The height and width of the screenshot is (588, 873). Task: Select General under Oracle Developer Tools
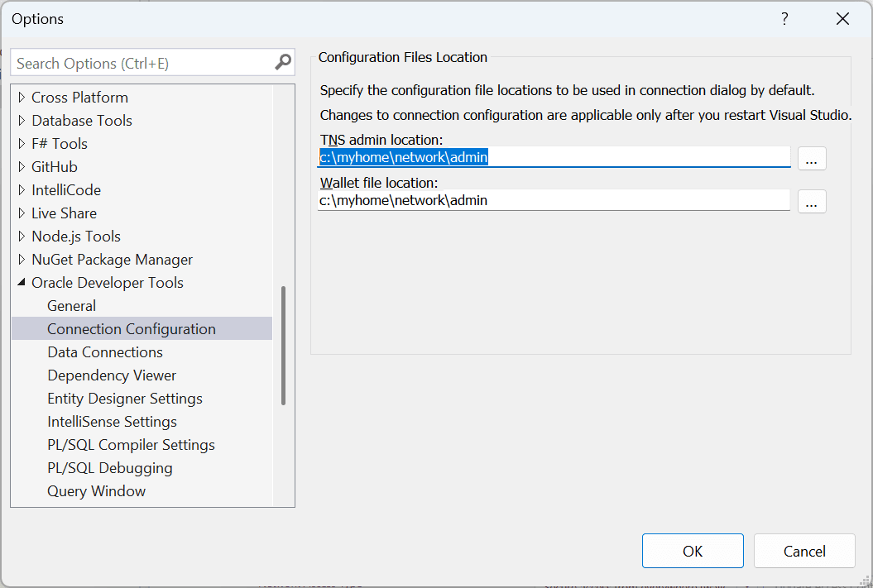(x=71, y=305)
